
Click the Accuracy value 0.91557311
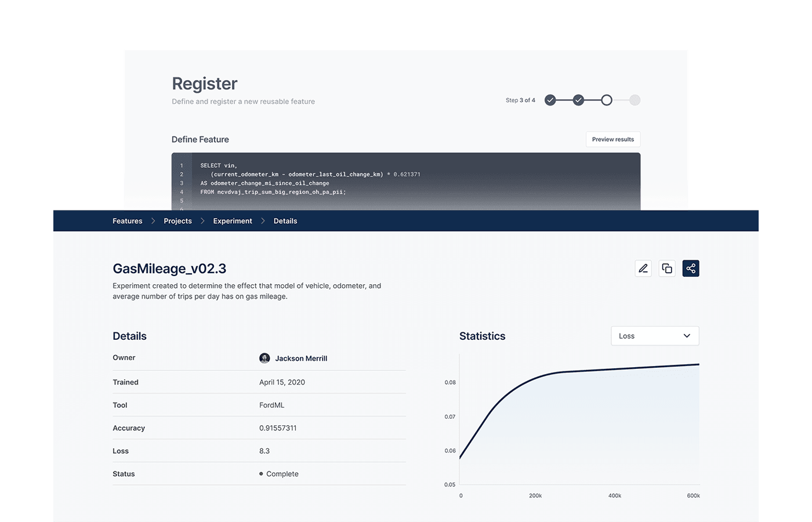coord(278,428)
